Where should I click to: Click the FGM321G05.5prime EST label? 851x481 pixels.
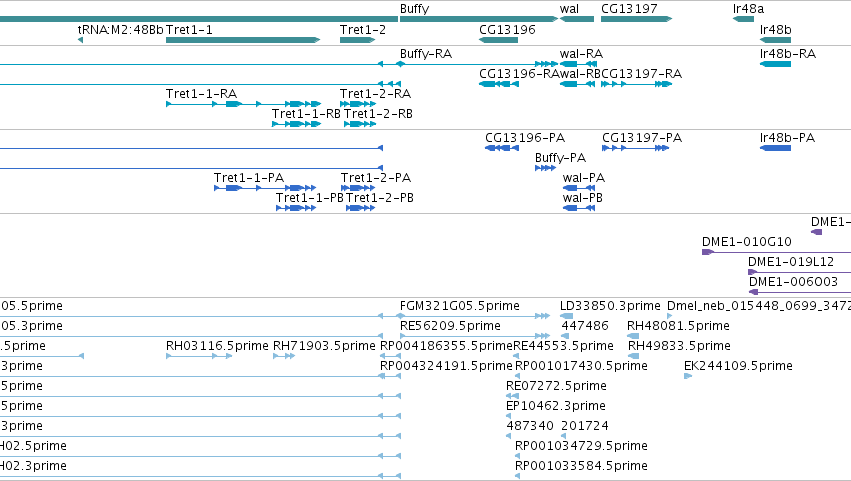coord(460,306)
